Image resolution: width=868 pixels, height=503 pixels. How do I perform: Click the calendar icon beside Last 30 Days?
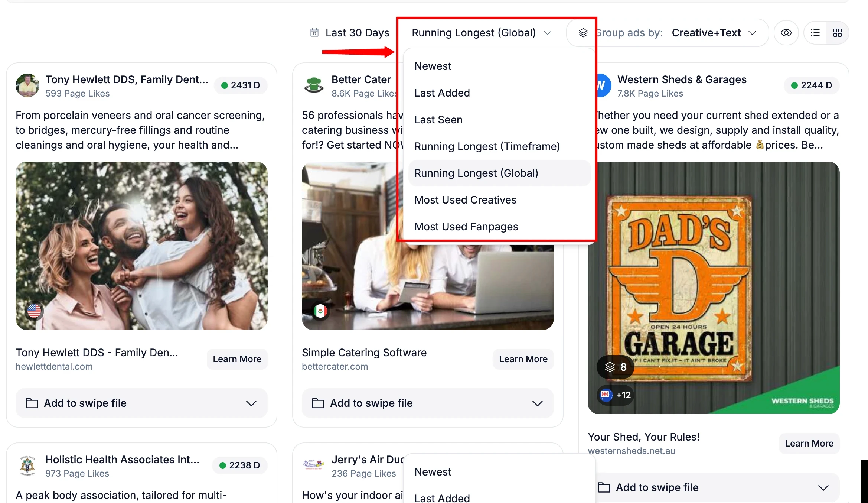click(x=314, y=33)
